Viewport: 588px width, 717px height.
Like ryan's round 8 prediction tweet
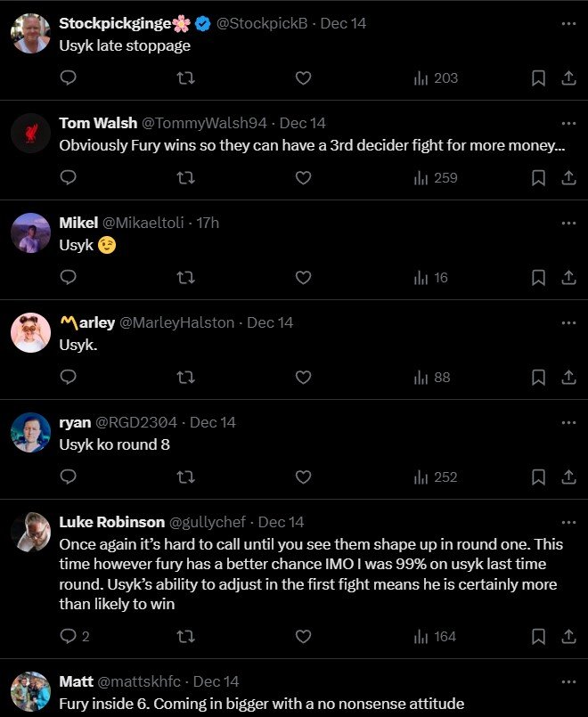tap(303, 477)
